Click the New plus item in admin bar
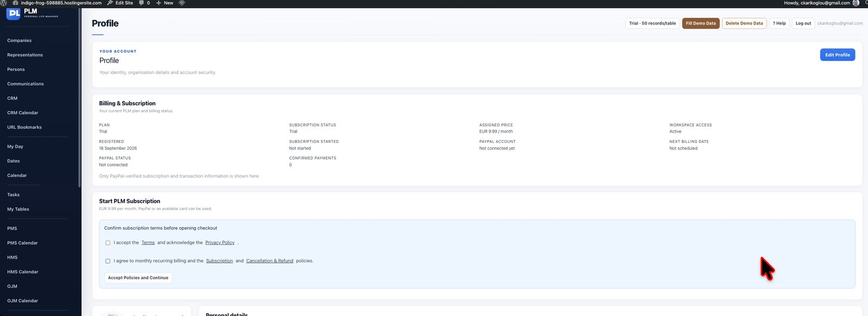This screenshot has height=316, width=868. (x=165, y=3)
